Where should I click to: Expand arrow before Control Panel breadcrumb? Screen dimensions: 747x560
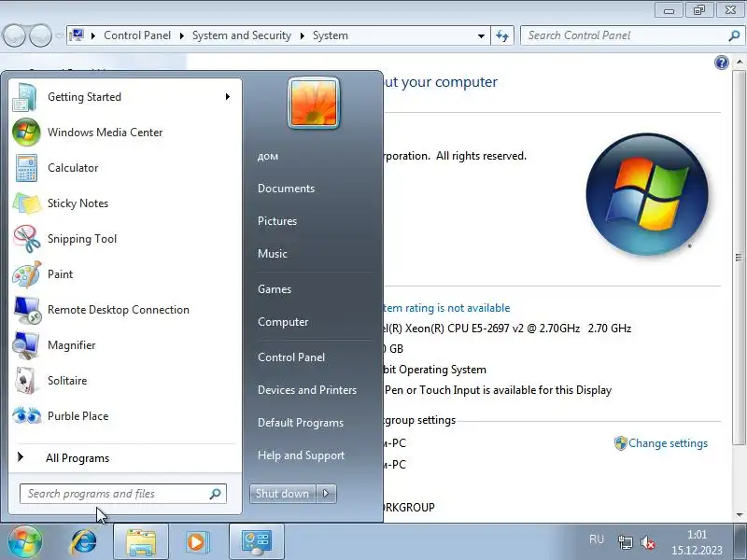93,35
